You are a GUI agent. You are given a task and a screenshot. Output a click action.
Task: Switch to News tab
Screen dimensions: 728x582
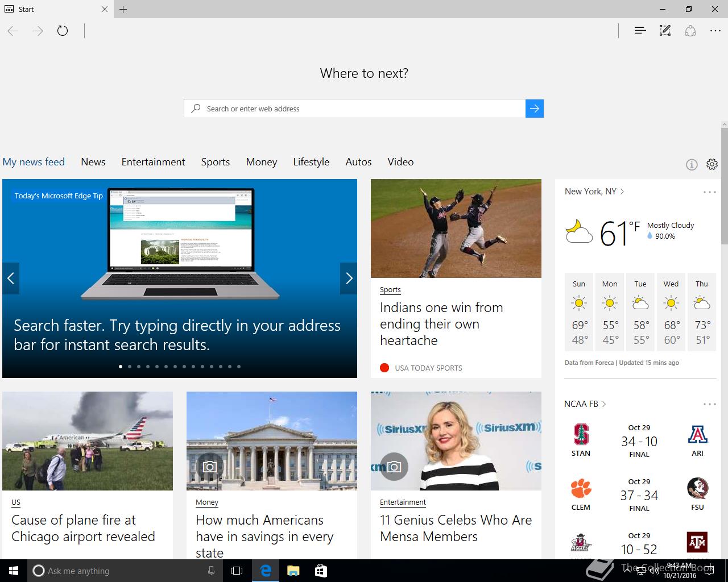tap(93, 162)
